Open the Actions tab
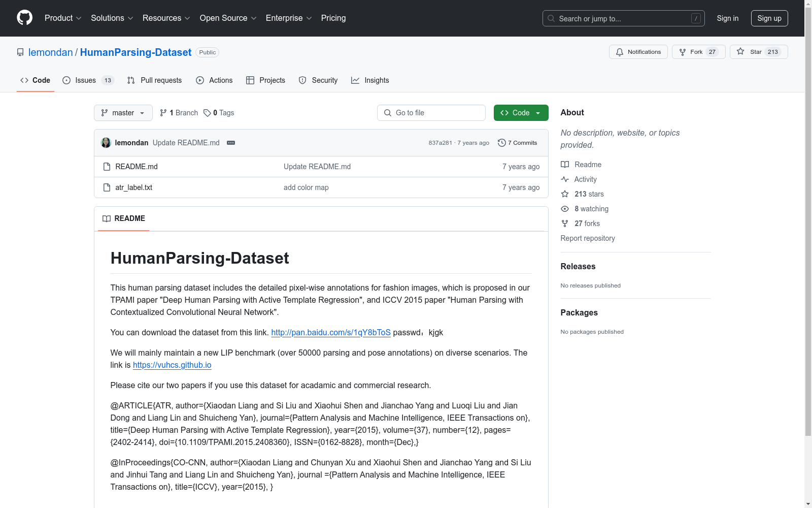The width and height of the screenshot is (812, 508). [x=214, y=80]
